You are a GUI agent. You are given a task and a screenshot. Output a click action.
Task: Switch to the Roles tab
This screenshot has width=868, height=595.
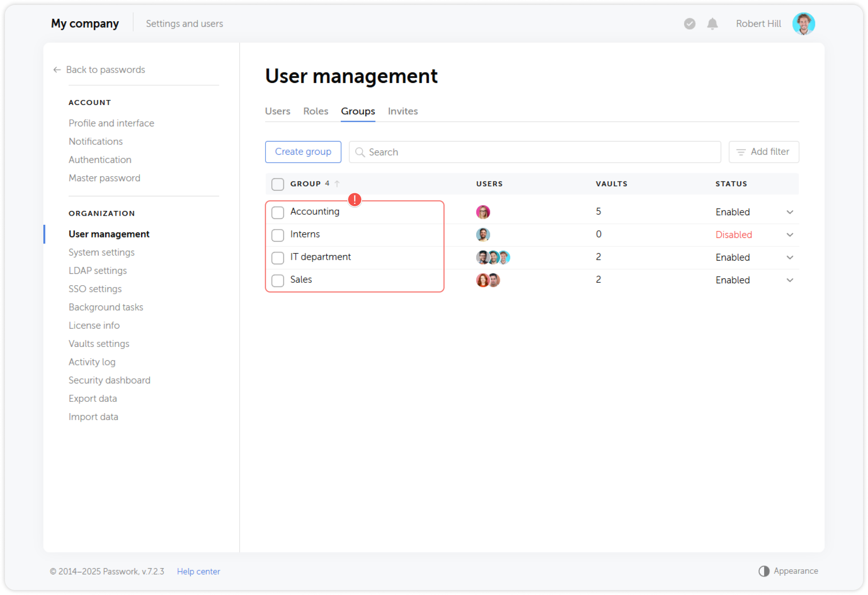point(315,111)
